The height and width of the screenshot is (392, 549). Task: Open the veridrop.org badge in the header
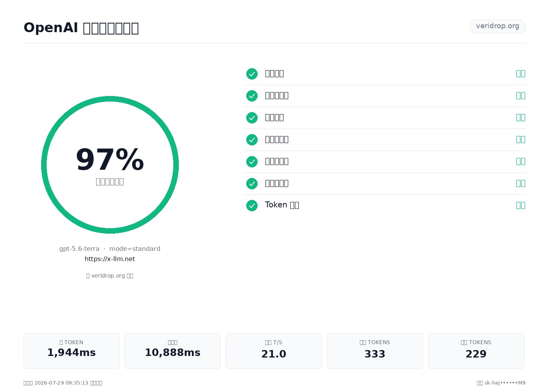[498, 26]
